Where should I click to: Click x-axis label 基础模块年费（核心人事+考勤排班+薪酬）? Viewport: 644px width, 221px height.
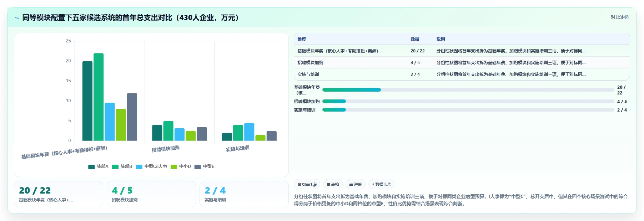click(64, 152)
